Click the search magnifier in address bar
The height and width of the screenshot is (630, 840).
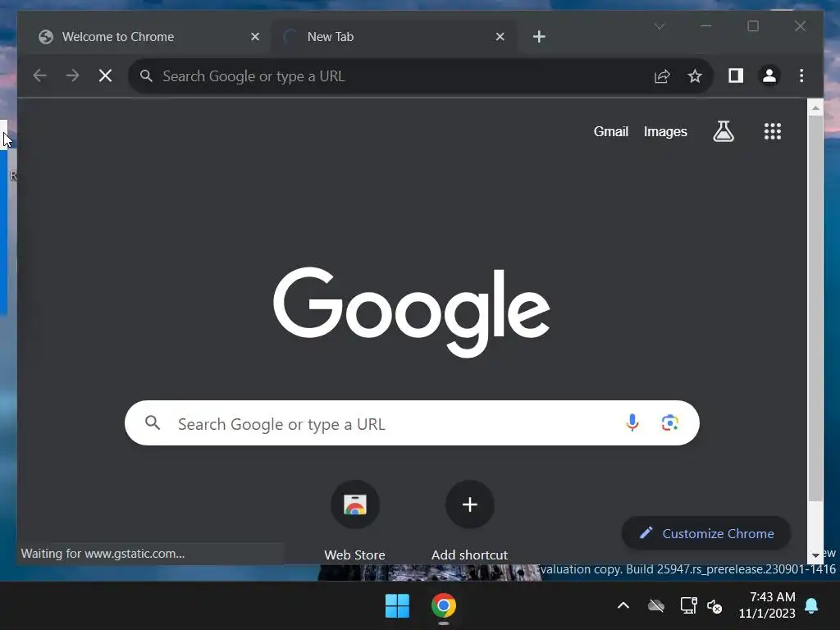coord(146,76)
